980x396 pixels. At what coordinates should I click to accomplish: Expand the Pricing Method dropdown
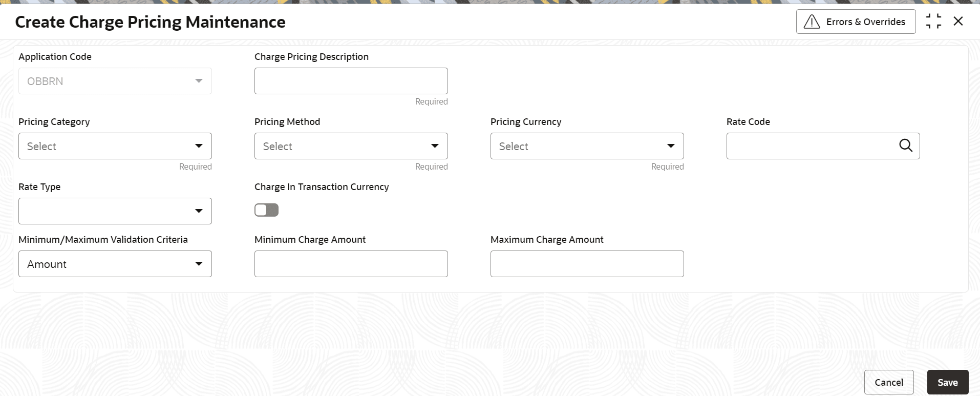(x=351, y=146)
